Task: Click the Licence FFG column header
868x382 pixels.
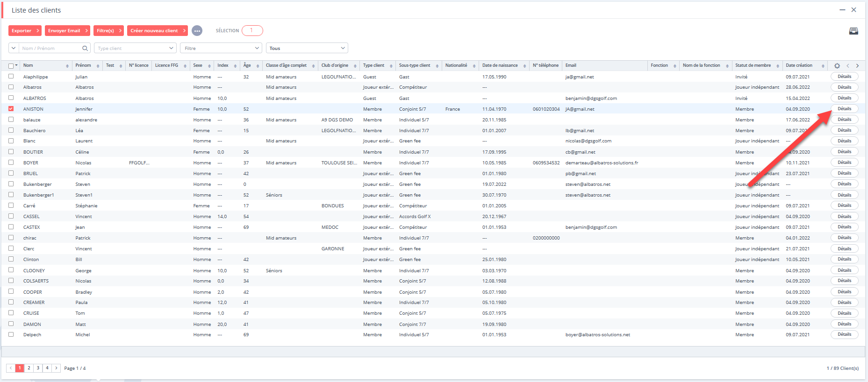Action: coord(166,65)
